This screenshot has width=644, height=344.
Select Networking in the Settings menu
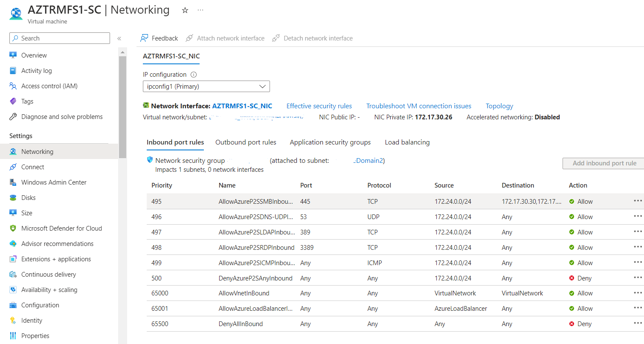pyautogui.click(x=59, y=152)
